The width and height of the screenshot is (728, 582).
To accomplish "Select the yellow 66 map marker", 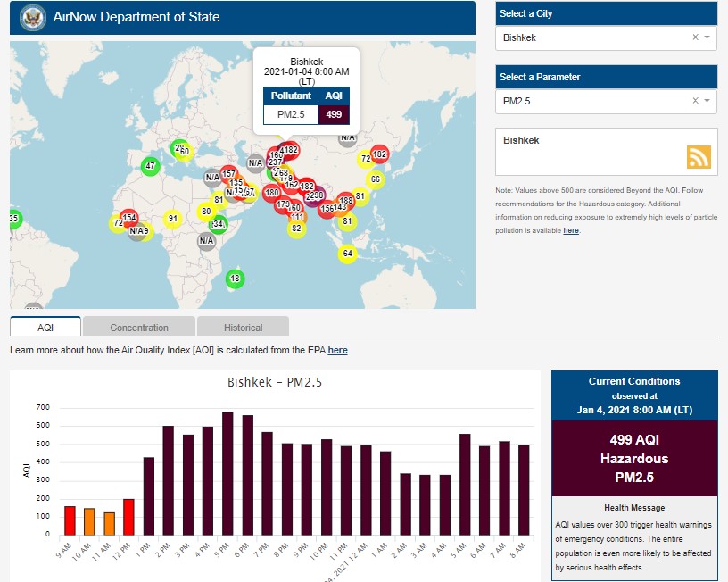I will (x=375, y=179).
